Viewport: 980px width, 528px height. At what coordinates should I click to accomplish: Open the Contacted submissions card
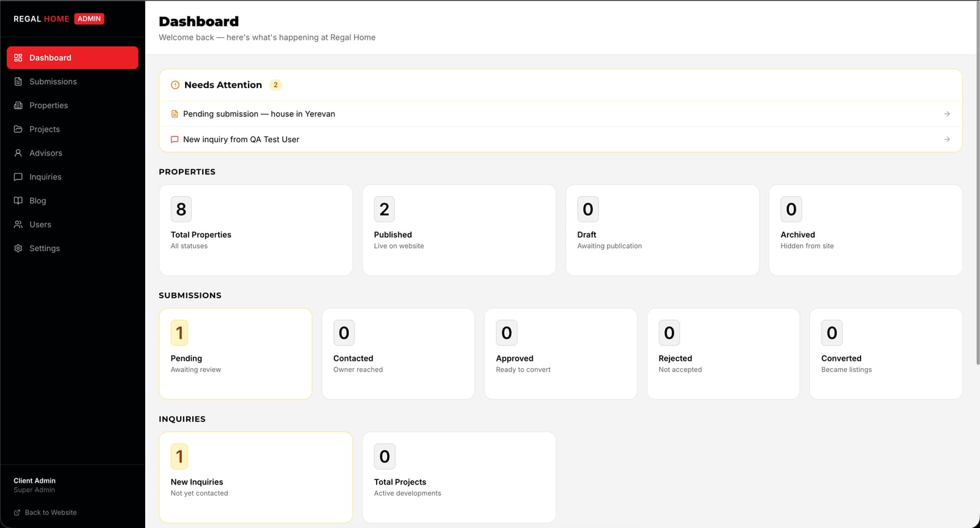398,354
